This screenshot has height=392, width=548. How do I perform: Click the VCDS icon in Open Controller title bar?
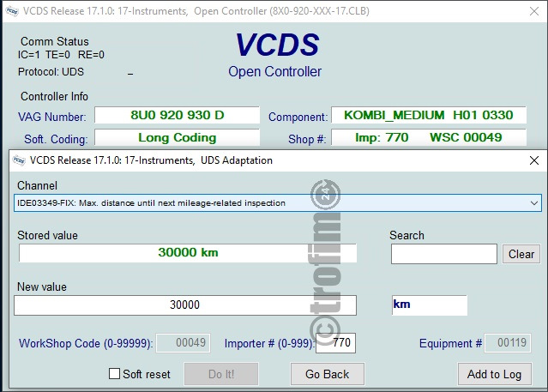pyautogui.click(x=12, y=11)
